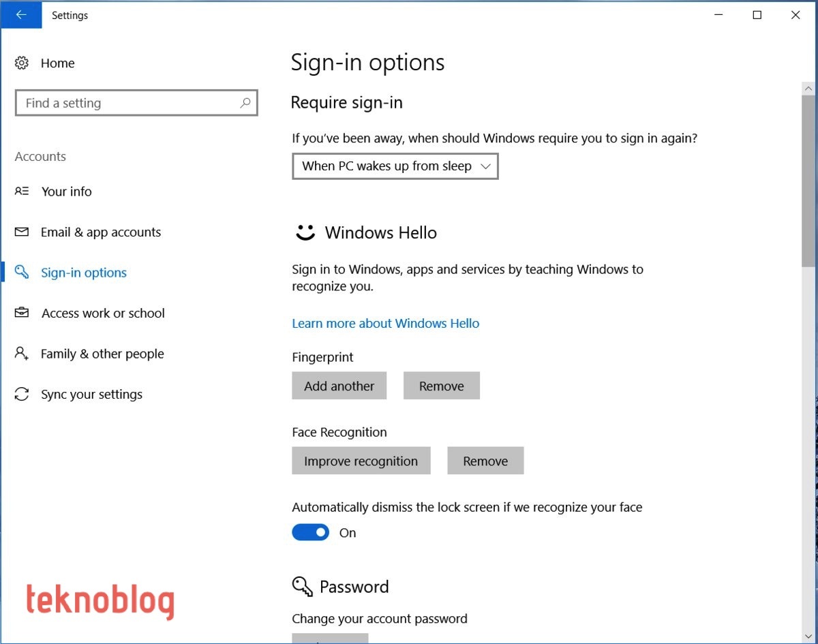Click the Your info person icon
The width and height of the screenshot is (818, 644).
point(22,191)
